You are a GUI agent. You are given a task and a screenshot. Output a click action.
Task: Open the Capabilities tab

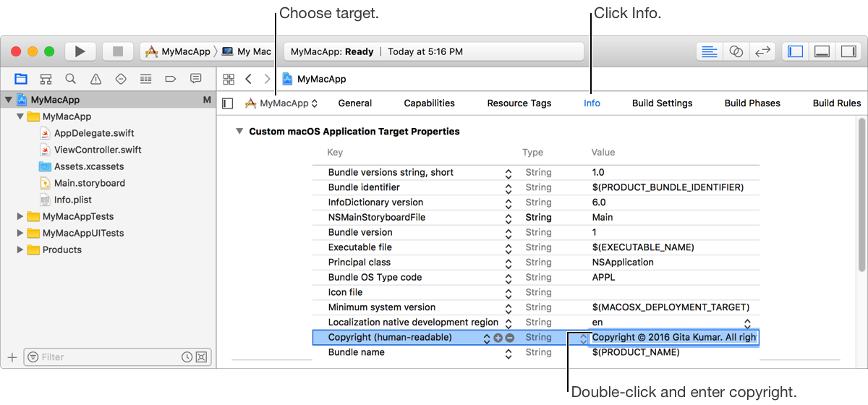[429, 103]
